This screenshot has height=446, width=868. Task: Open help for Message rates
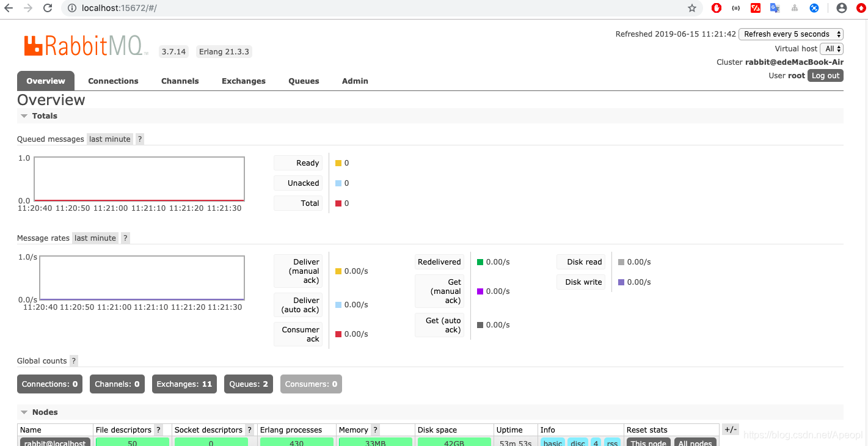coord(125,238)
